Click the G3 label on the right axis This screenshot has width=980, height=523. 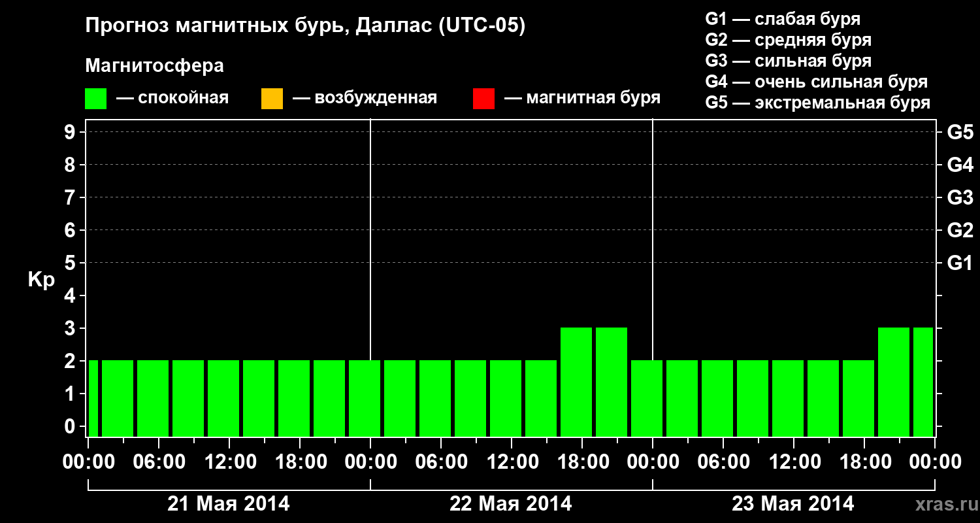(x=960, y=197)
